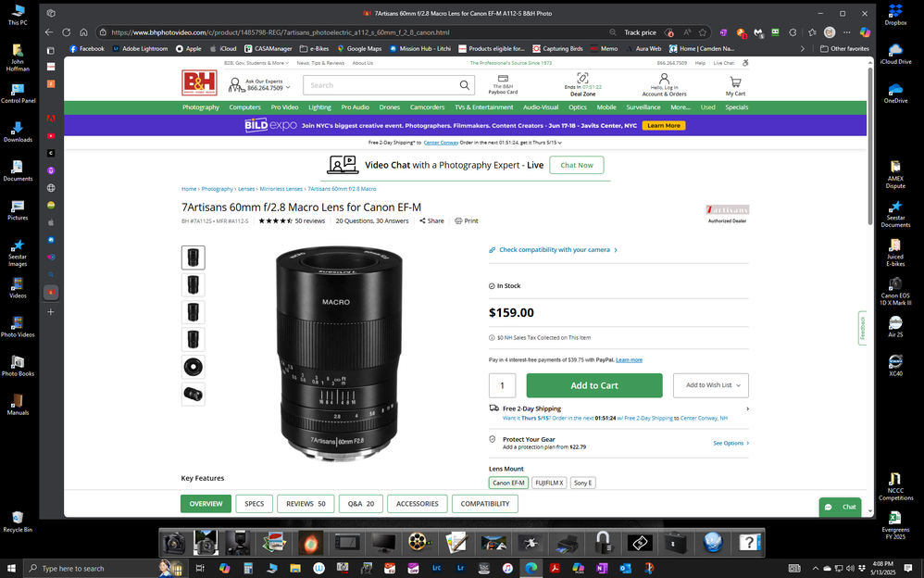Select the Sony E lens mount option
The height and width of the screenshot is (578, 924).
[x=582, y=482]
